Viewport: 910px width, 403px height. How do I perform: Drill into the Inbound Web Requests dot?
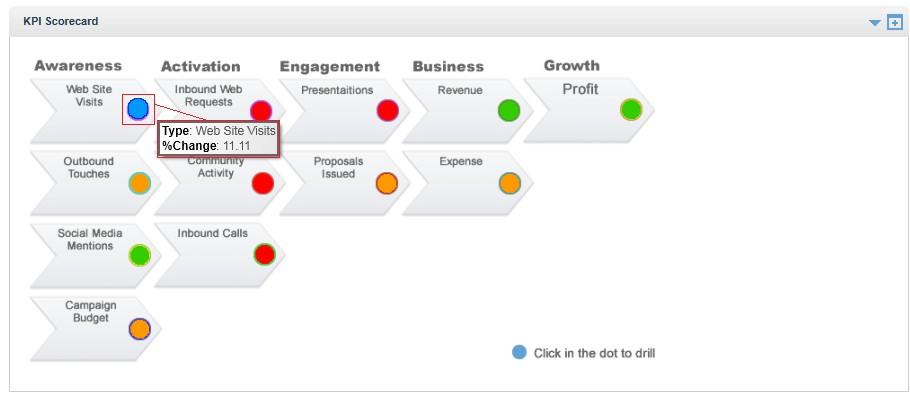(261, 110)
